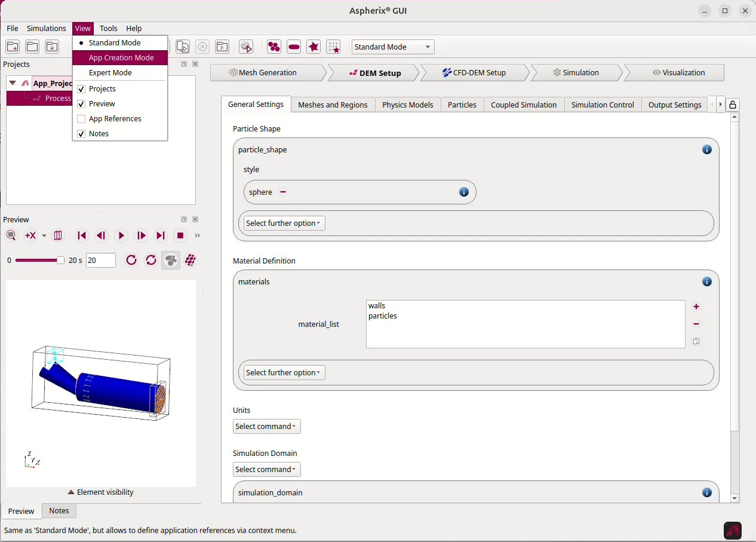The width and height of the screenshot is (756, 542).
Task: Click the open project folder icon
Action: point(32,47)
